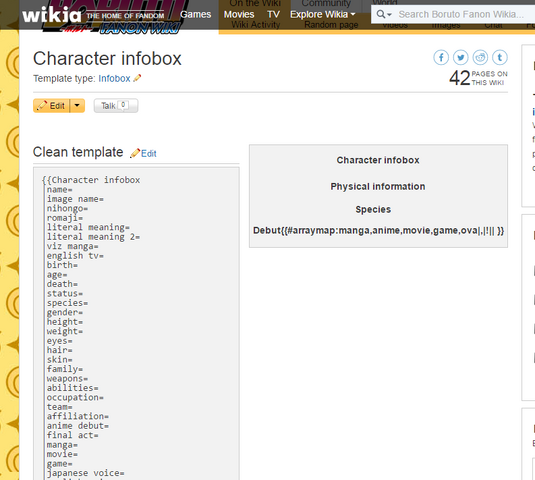Click the 'weight=' template line

click(65, 332)
